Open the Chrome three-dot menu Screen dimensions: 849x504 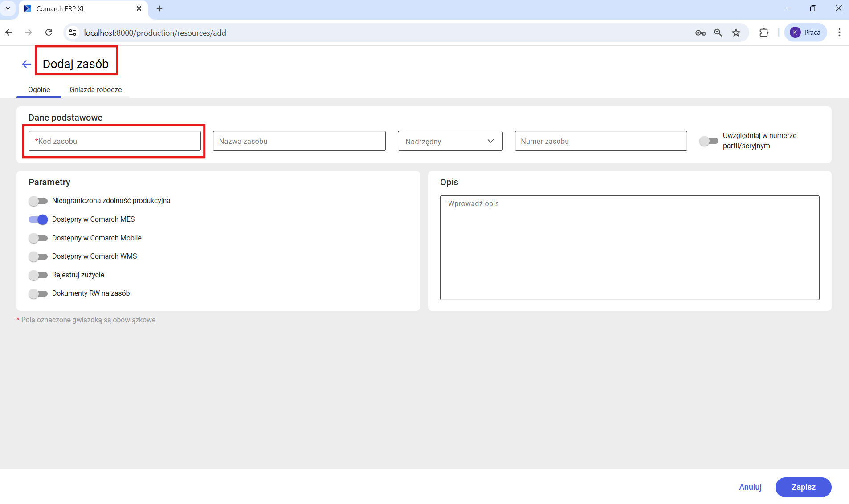pyautogui.click(x=839, y=33)
